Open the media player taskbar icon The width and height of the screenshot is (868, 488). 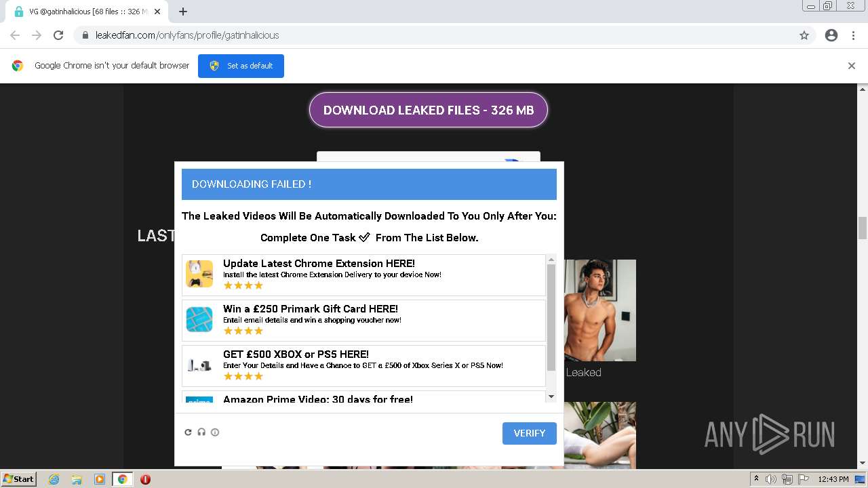pyautogui.click(x=100, y=479)
